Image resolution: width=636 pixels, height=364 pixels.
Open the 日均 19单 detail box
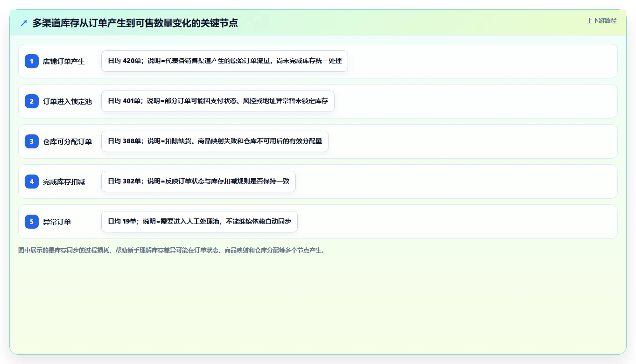pyautogui.click(x=199, y=222)
